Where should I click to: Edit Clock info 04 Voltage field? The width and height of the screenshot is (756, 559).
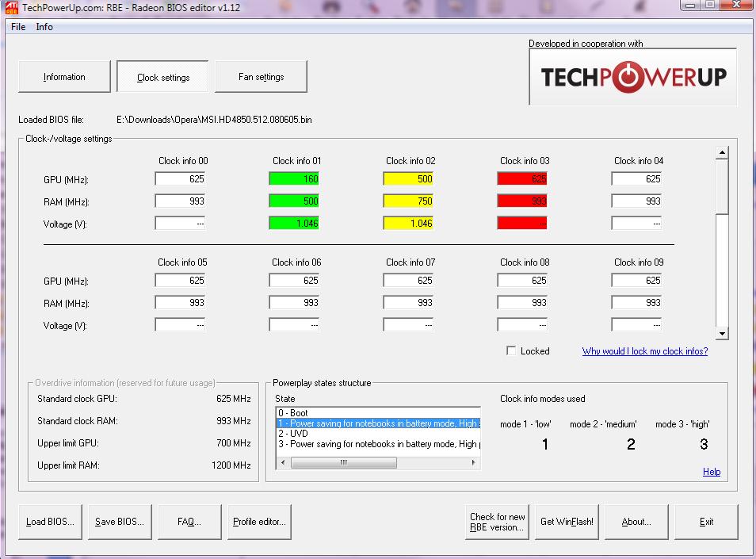[x=636, y=224]
